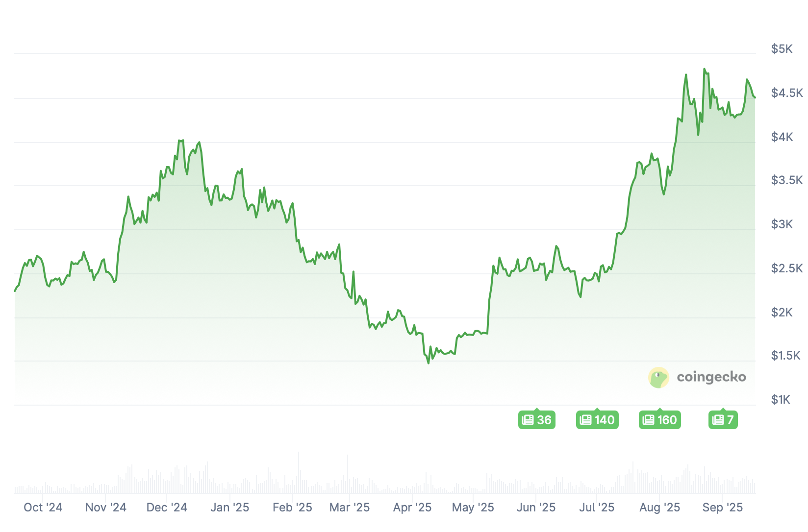Click the $5K price axis label
The height and width of the screenshot is (532, 808).
(x=782, y=49)
